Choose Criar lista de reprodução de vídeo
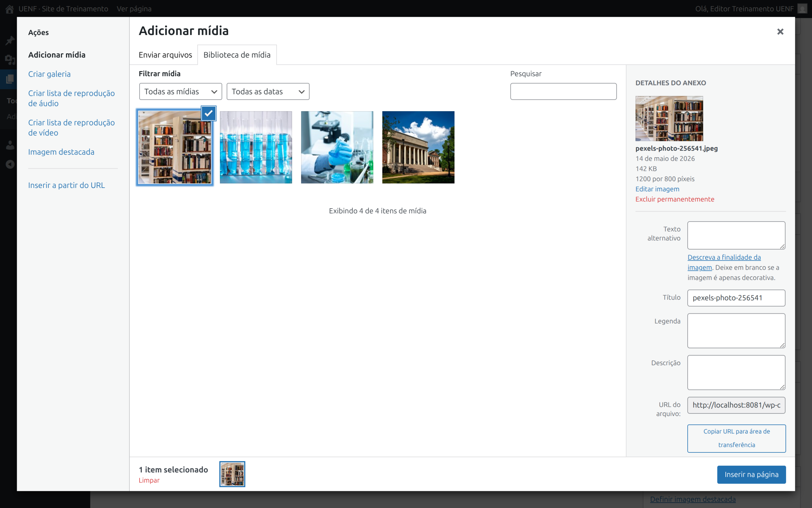Image resolution: width=812 pixels, height=508 pixels. pos(71,127)
